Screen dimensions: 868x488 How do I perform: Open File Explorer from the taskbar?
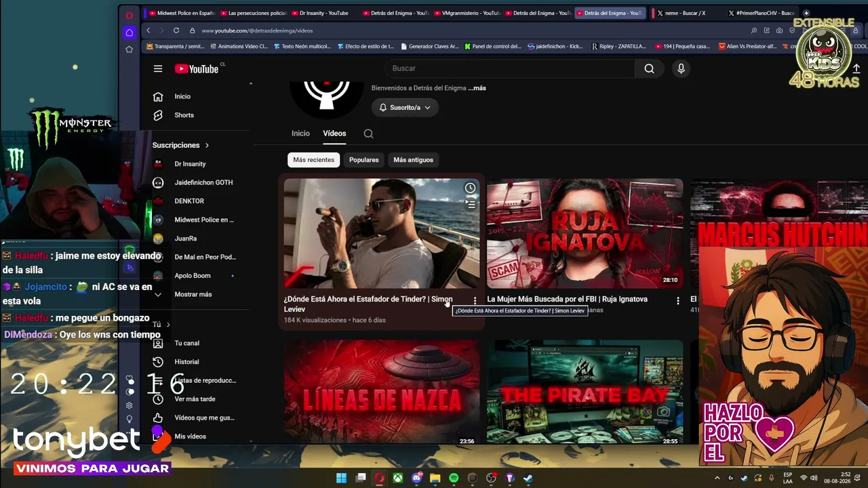pos(435,478)
